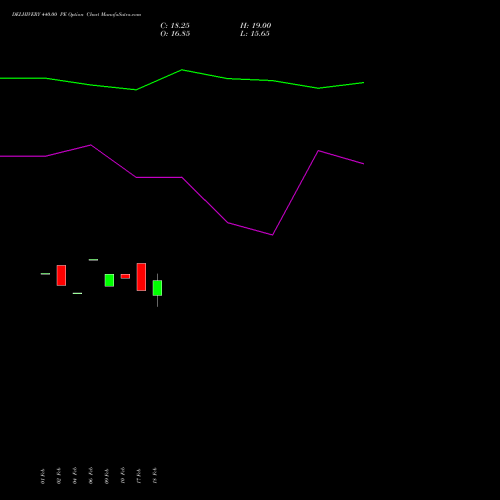Click the high flat green candle for 06 Feb
Image resolution: width=500 pixels, height=500 pixels.
point(93,260)
